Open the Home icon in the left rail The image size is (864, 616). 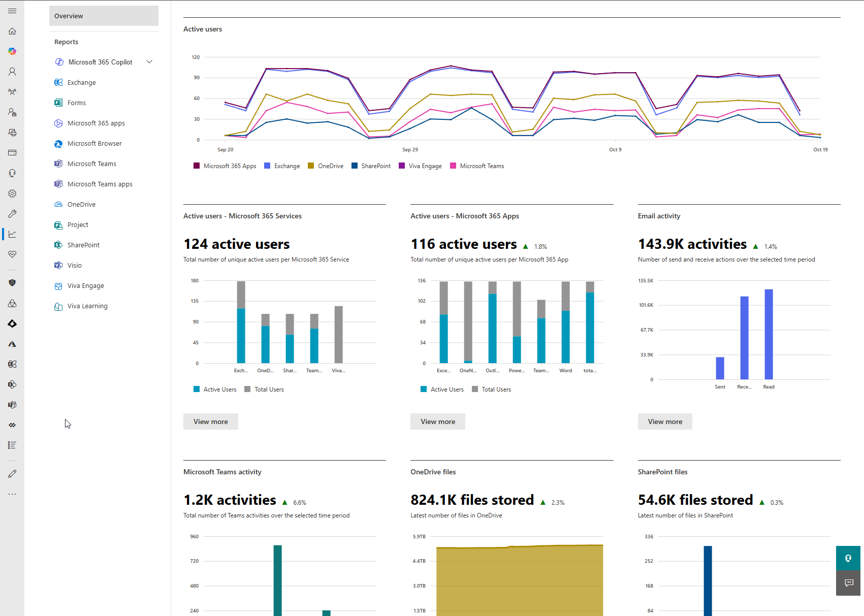click(12, 31)
